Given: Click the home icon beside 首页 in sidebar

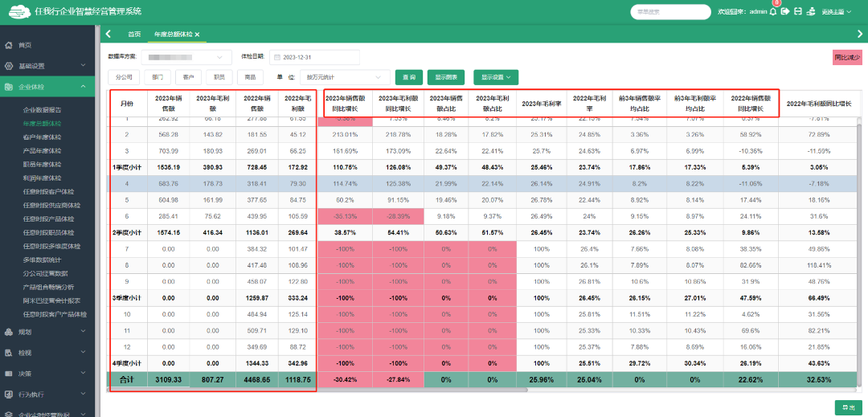Looking at the screenshot, I should coord(8,45).
